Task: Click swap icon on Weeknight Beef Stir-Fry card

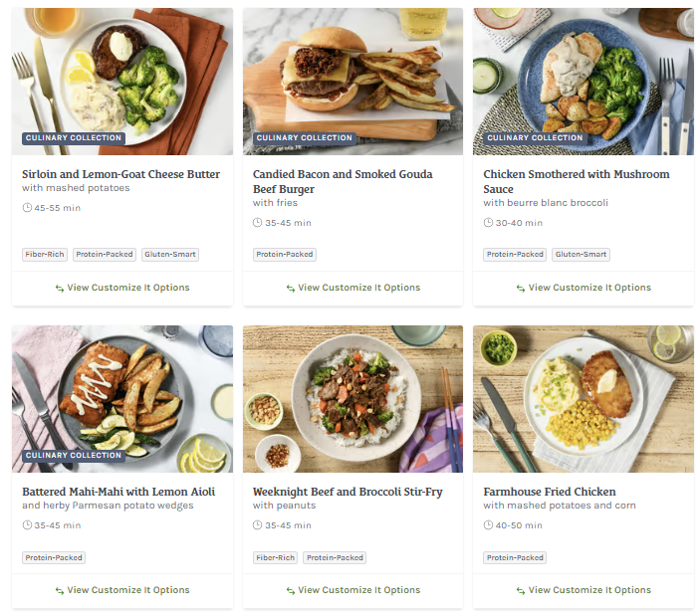Action: pyautogui.click(x=291, y=591)
